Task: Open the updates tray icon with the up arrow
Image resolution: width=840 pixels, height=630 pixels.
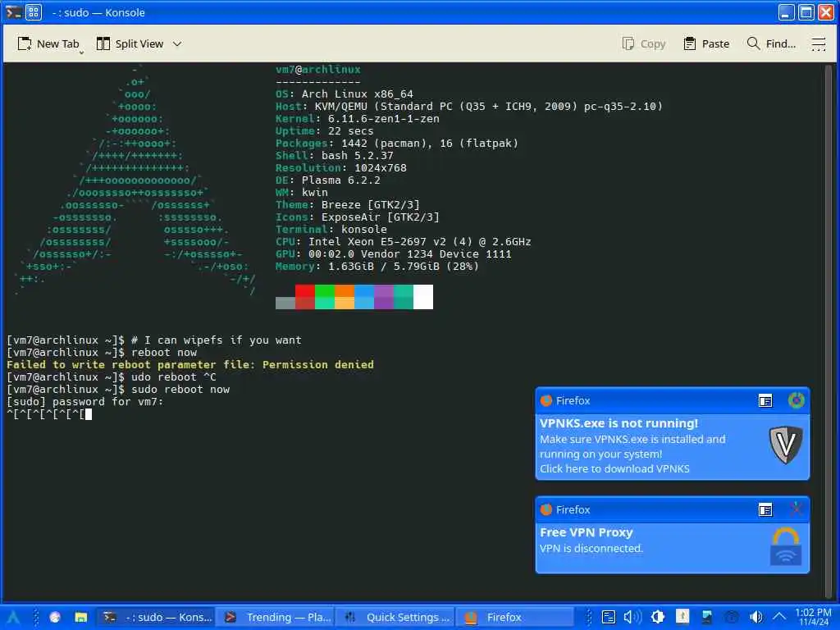Action: (x=682, y=617)
